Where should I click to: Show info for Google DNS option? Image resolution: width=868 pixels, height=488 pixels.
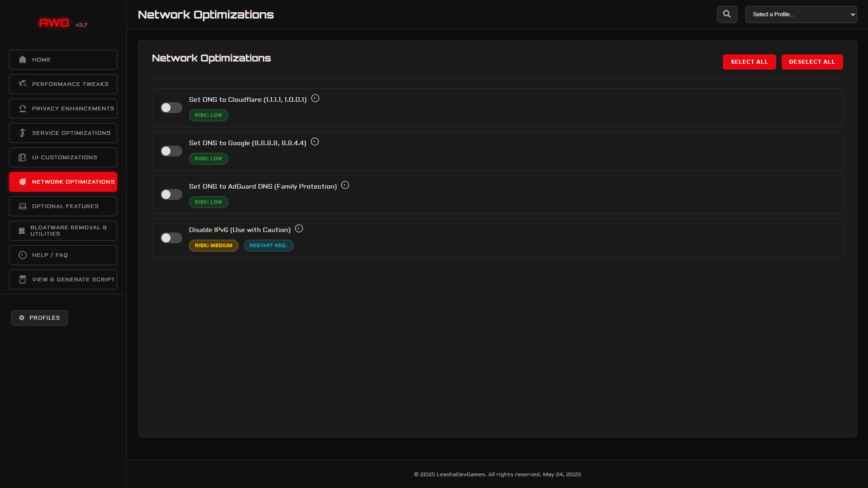click(x=315, y=142)
